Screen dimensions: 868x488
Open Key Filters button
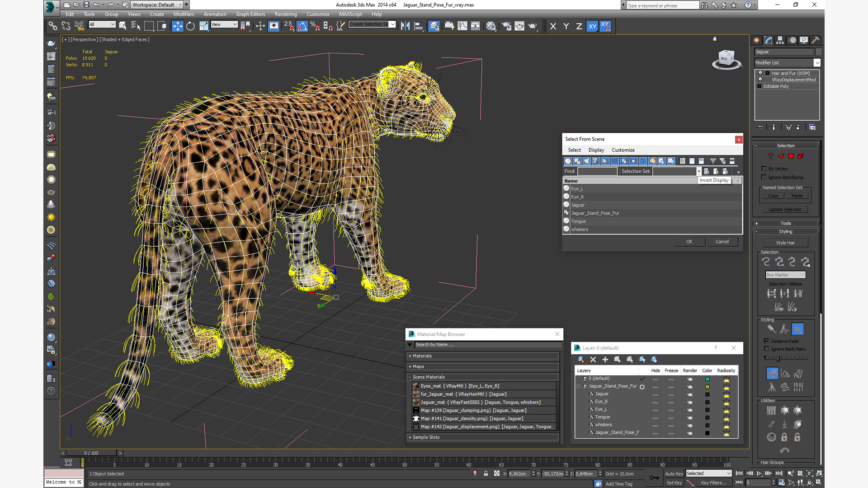click(x=713, y=483)
